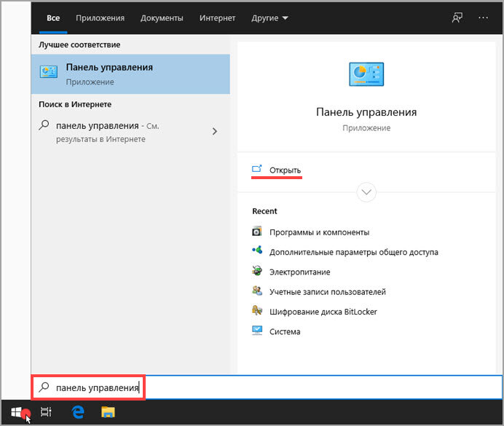The image size is (504, 426).
Task: Click the Поиск в Интернете heading
Action: (75, 104)
